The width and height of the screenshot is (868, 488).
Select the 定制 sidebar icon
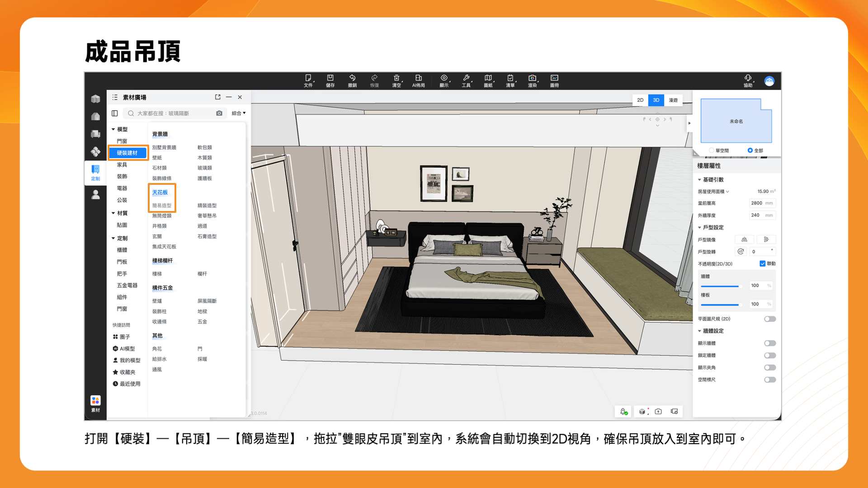(95, 172)
